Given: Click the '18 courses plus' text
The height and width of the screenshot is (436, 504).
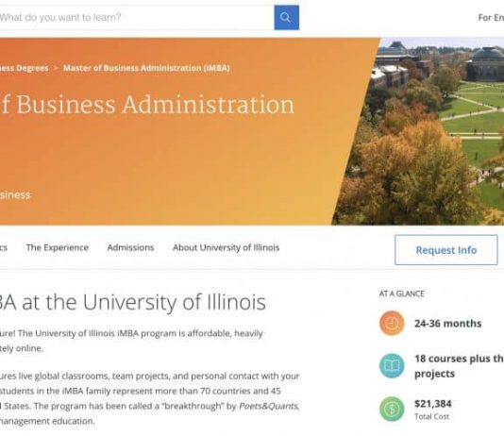Looking at the screenshot, I should (x=452, y=359).
